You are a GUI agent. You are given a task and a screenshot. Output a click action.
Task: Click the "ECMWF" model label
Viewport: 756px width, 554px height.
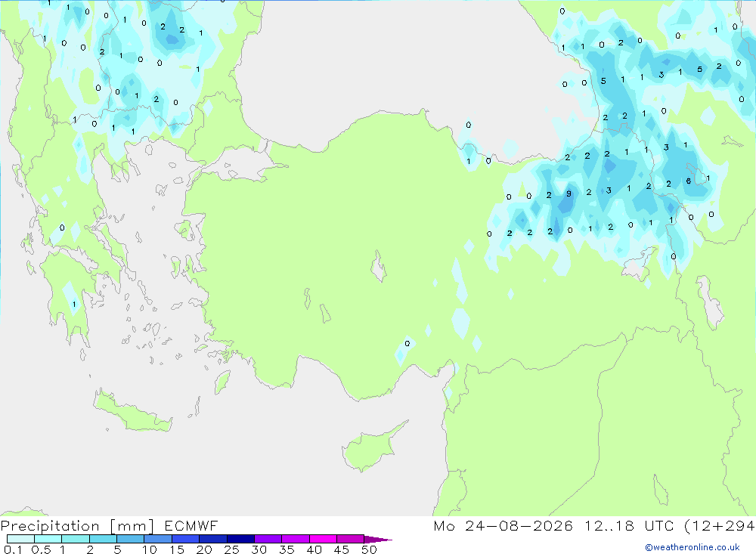(x=191, y=526)
